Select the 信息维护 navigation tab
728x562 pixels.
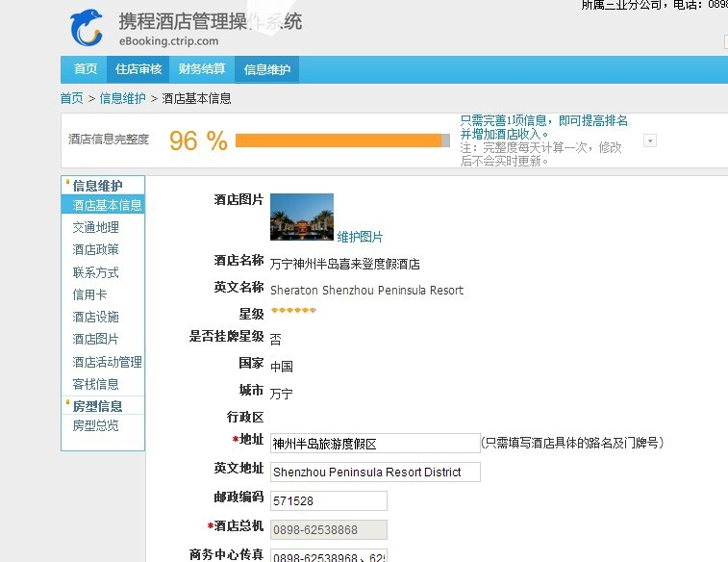pyautogui.click(x=267, y=69)
